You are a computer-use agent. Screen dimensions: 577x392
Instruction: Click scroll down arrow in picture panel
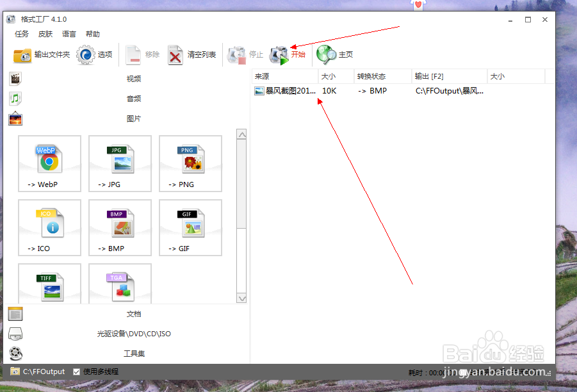pyautogui.click(x=242, y=298)
